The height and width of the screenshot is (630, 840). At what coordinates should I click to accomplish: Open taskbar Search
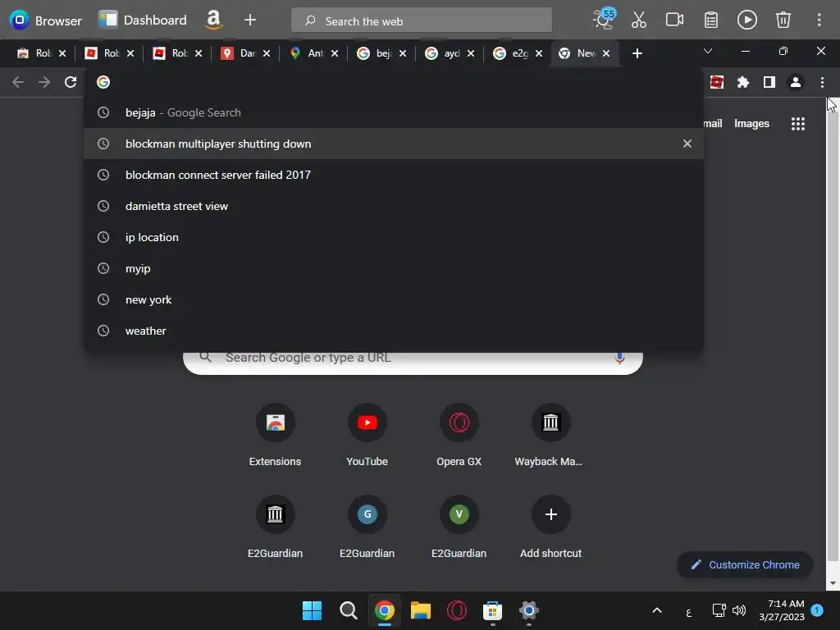pos(348,610)
